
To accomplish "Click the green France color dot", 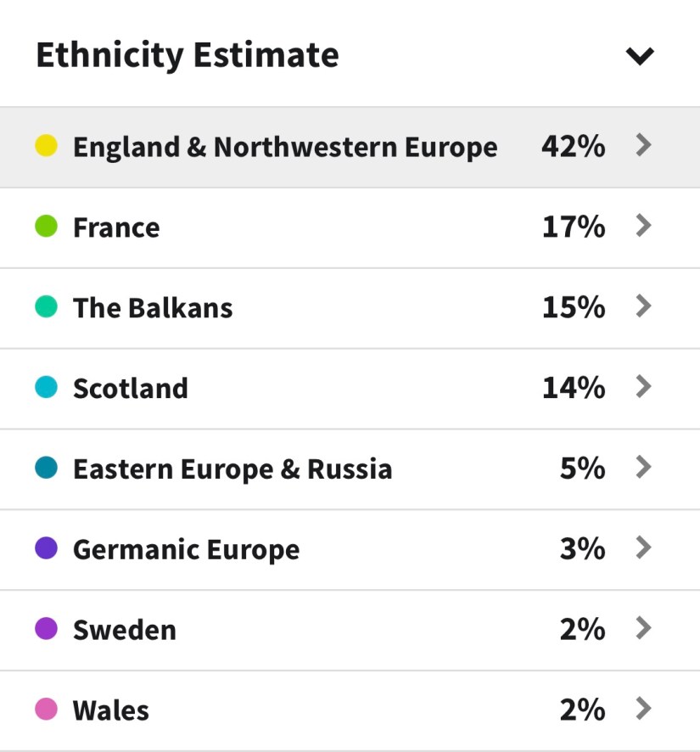I will click(47, 227).
